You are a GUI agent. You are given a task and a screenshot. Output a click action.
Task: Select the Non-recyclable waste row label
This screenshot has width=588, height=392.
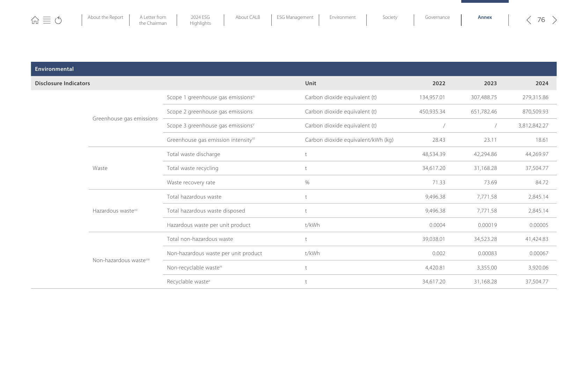[194, 268]
